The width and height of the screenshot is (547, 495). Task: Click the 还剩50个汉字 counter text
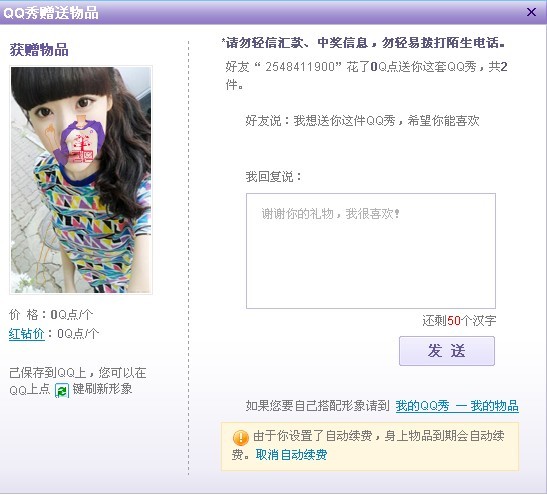coord(459,320)
